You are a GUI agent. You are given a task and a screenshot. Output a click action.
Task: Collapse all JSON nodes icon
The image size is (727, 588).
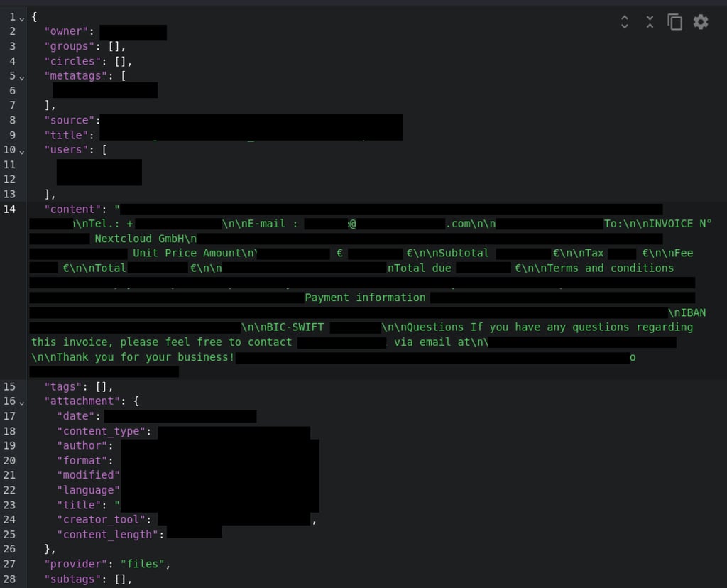click(650, 22)
